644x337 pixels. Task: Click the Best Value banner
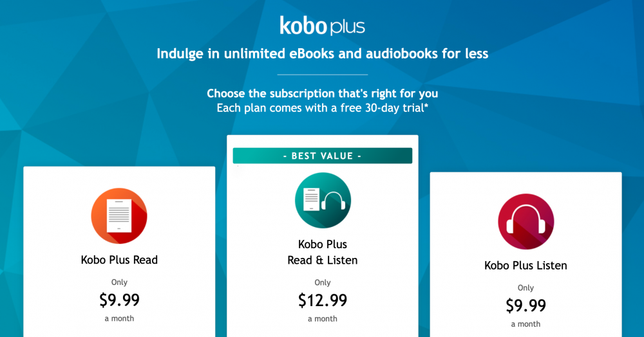(323, 156)
